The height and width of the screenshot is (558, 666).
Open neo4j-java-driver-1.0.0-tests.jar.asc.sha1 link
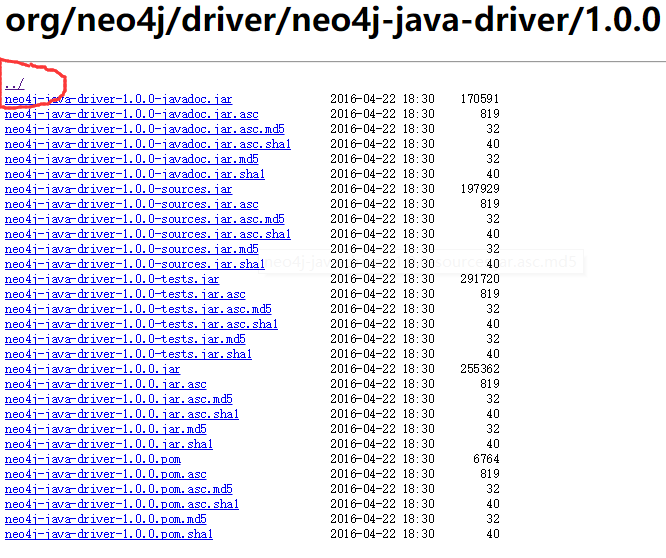[141, 324]
